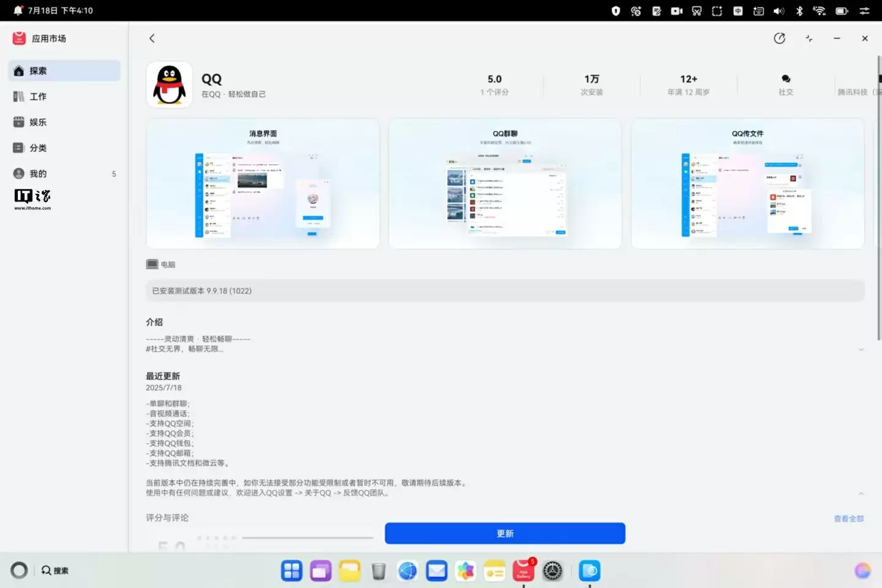Click the share icon in the toolbar
The image size is (882, 588).
click(780, 38)
